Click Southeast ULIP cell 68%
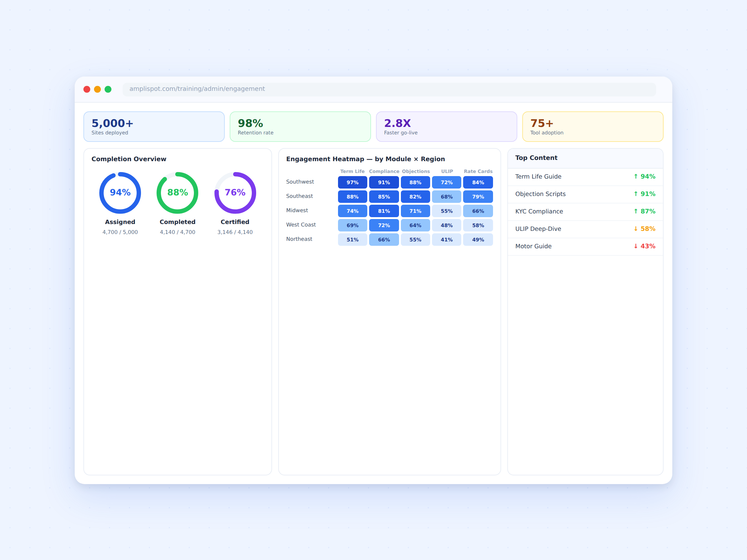Screen dimensions: 747x560 pyautogui.click(x=447, y=197)
